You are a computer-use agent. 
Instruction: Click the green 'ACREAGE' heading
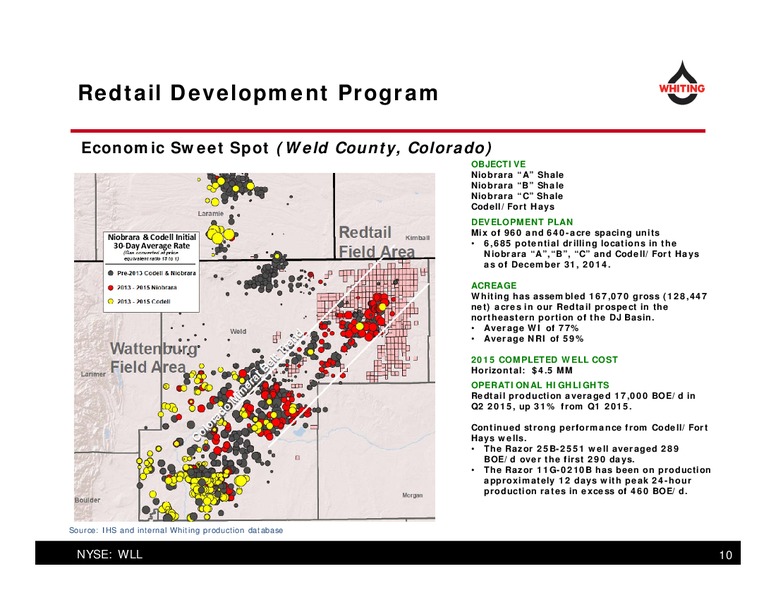[493, 286]
